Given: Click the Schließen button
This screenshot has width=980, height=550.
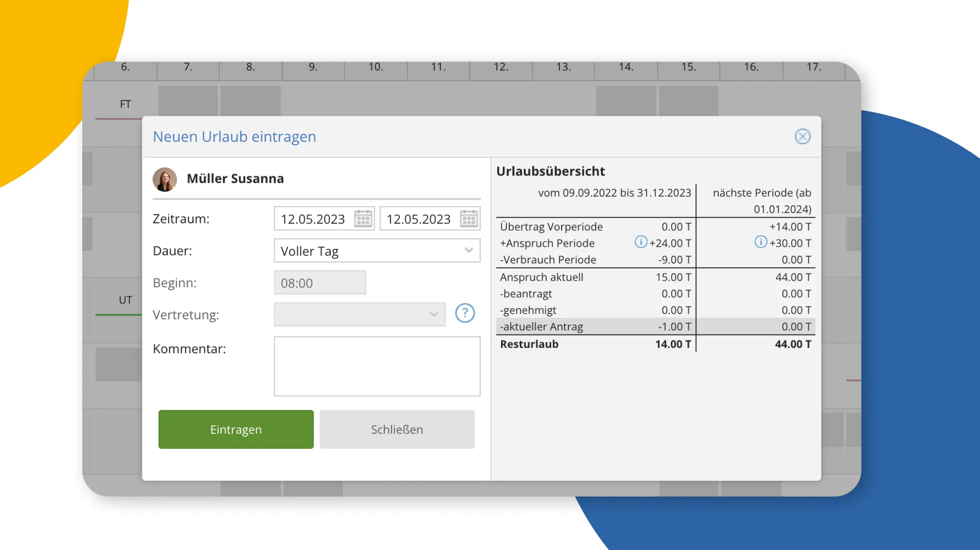Looking at the screenshot, I should coord(397,429).
